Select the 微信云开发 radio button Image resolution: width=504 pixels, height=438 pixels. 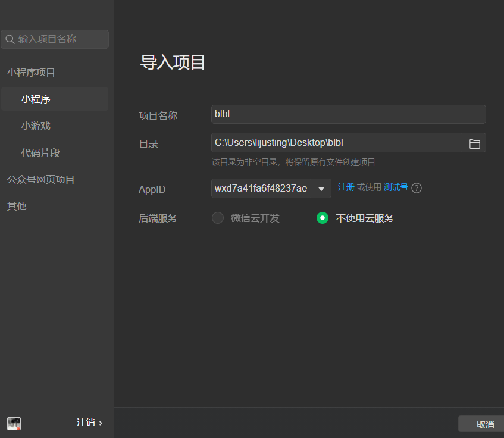click(218, 218)
